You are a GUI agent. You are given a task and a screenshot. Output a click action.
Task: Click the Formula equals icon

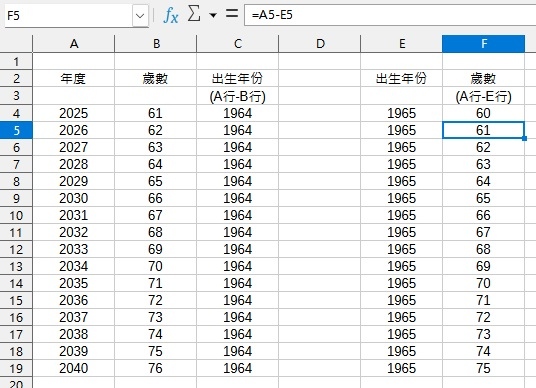[232, 14]
